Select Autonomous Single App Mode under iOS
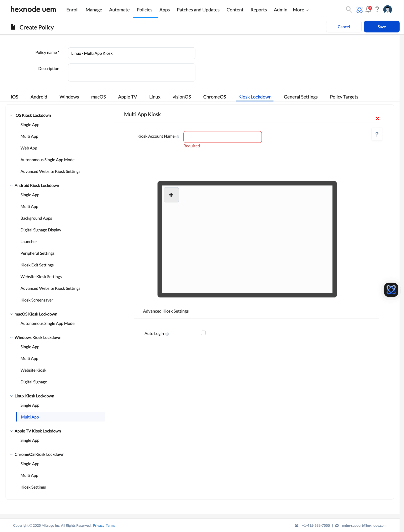404x532 pixels. click(x=47, y=160)
